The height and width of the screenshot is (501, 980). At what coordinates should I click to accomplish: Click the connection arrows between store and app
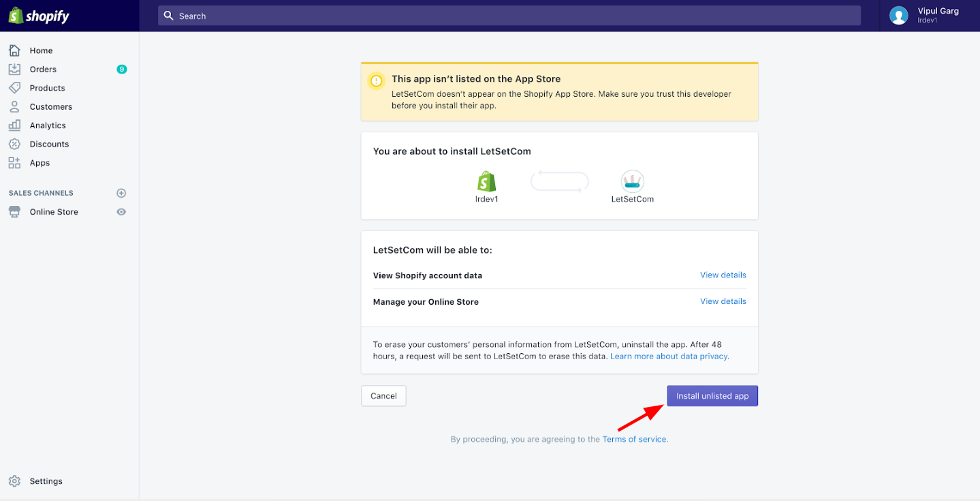pyautogui.click(x=560, y=181)
